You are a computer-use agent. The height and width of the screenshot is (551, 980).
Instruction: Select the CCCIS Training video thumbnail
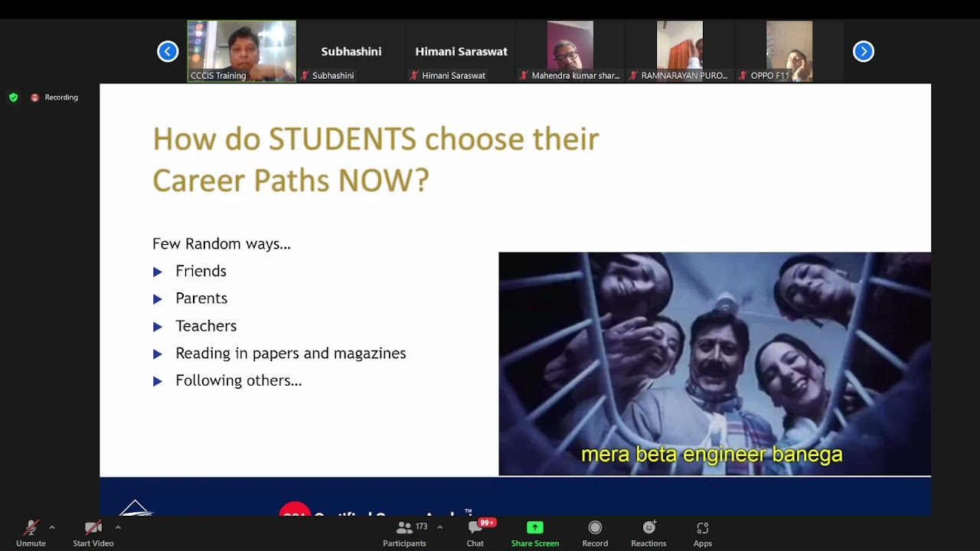[x=242, y=51]
